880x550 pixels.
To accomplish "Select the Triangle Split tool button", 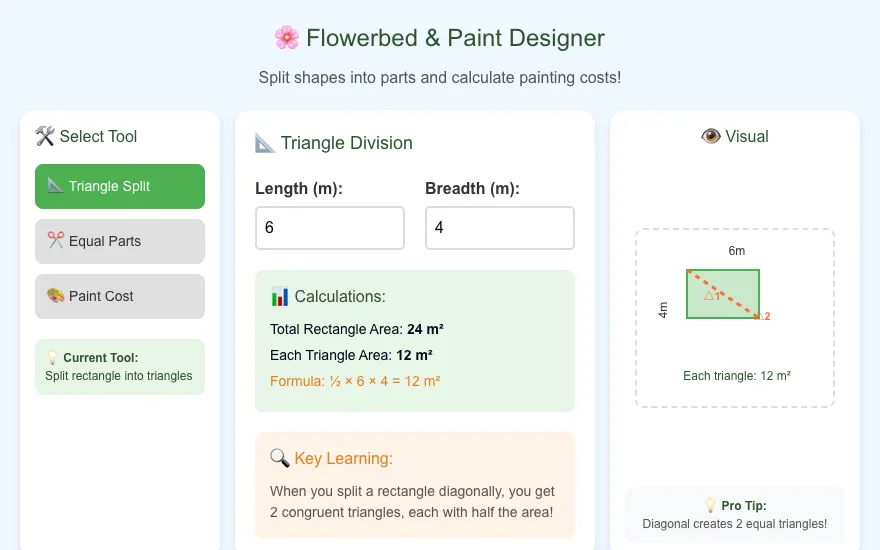I will click(120, 186).
